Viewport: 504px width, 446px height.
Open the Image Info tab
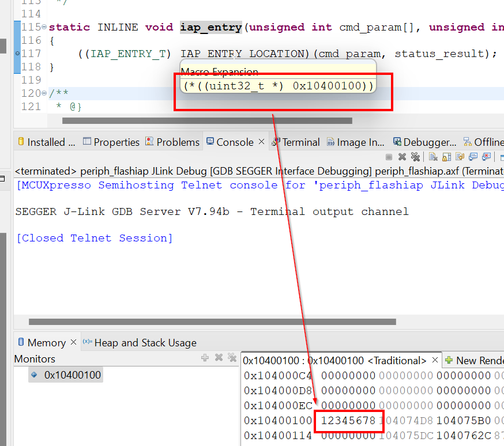coord(355,142)
